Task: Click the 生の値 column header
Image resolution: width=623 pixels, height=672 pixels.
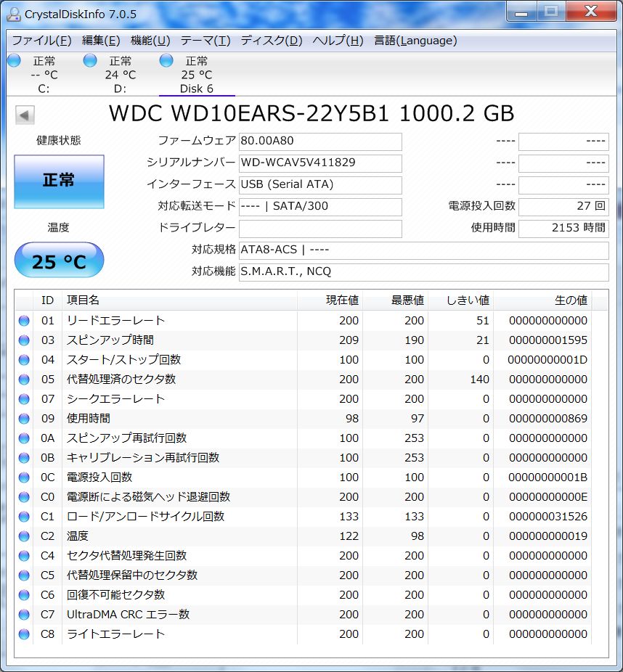Action: click(542, 300)
